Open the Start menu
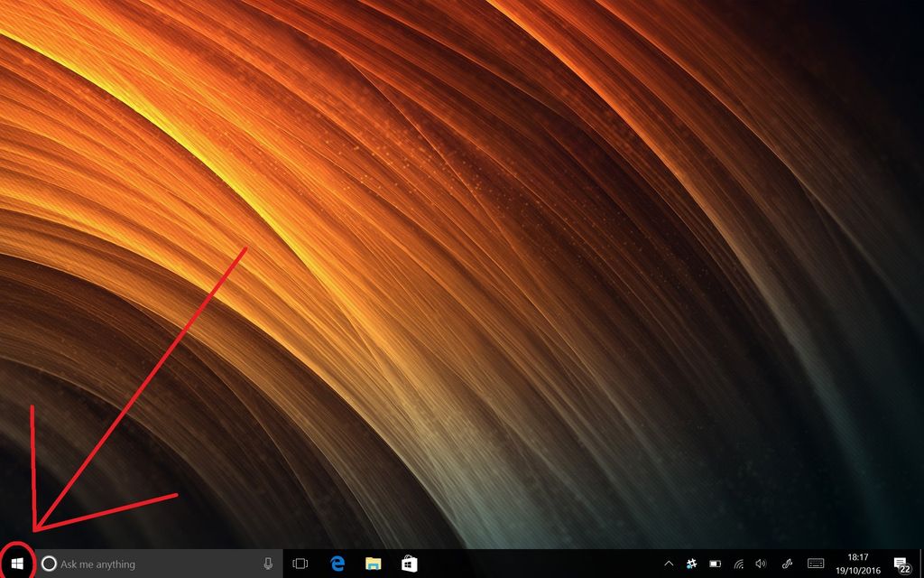 coord(17,564)
